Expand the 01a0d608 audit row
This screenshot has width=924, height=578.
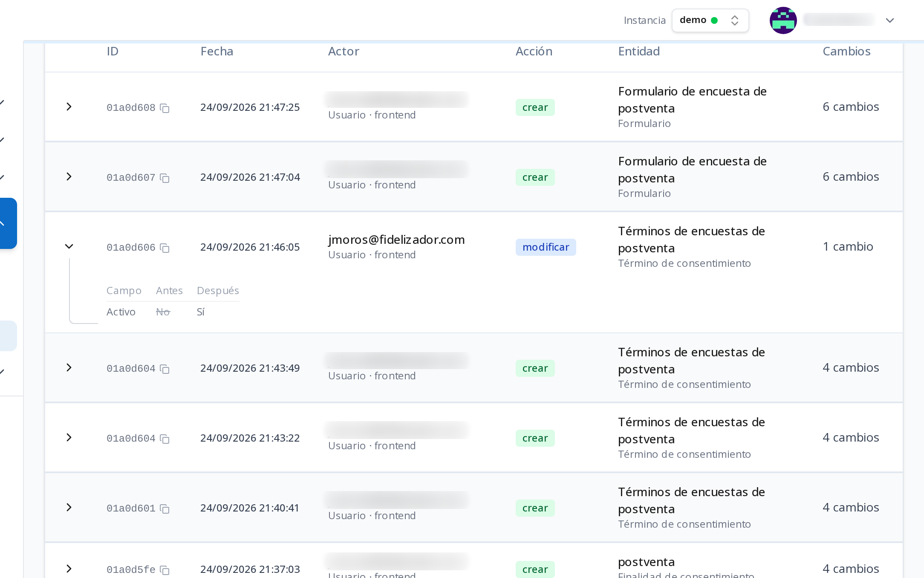(69, 107)
